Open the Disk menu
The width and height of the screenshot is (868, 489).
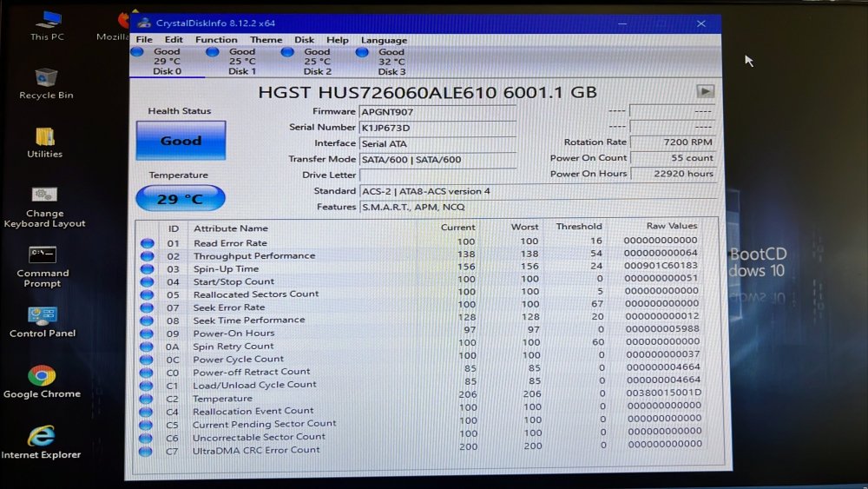point(304,40)
